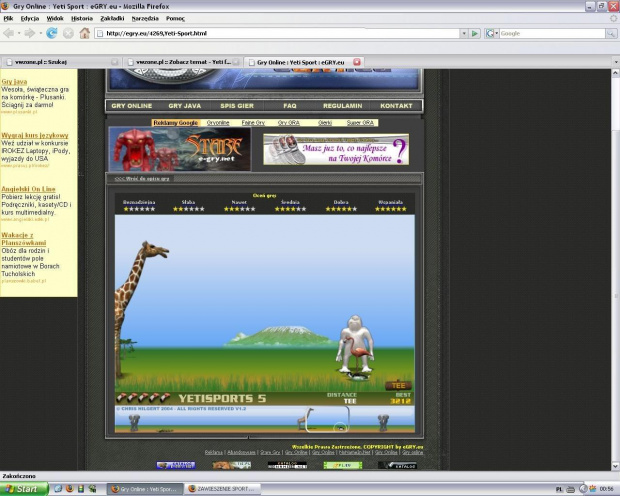Close the Gry Online Yeti Sport tab
This screenshot has height=496, width=620.
[357, 62]
